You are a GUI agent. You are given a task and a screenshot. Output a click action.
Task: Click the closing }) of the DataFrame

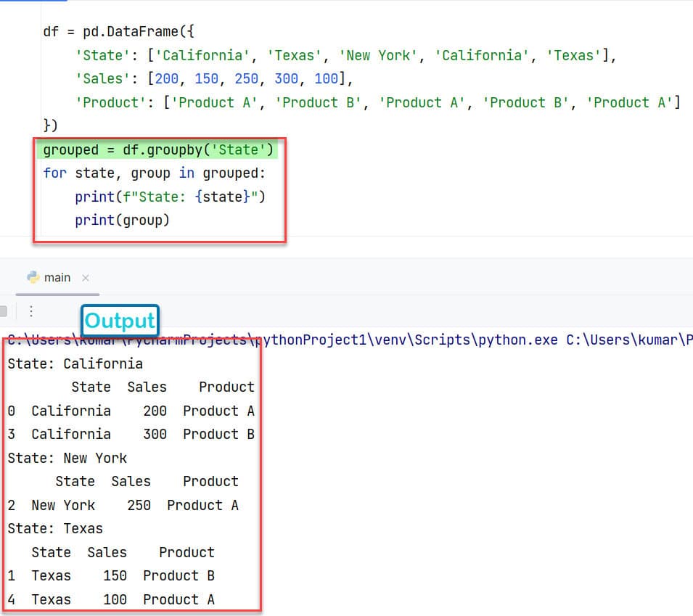pos(51,125)
